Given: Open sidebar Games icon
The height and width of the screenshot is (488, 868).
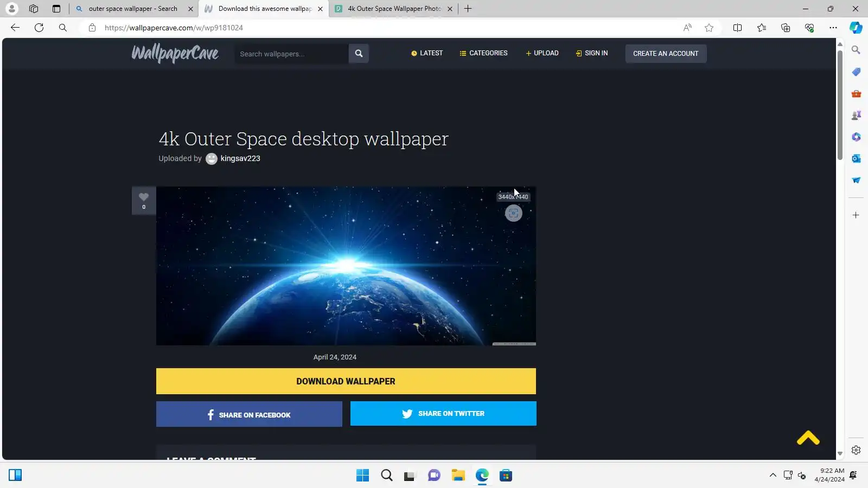Looking at the screenshot, I should (856, 115).
